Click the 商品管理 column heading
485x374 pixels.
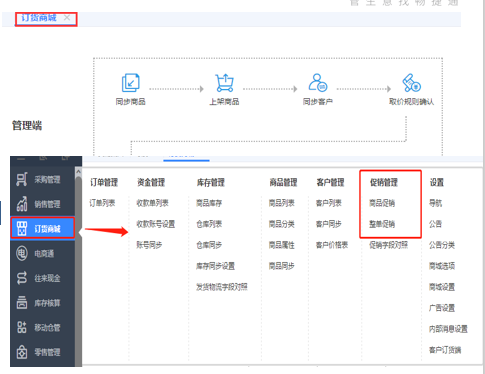(283, 182)
